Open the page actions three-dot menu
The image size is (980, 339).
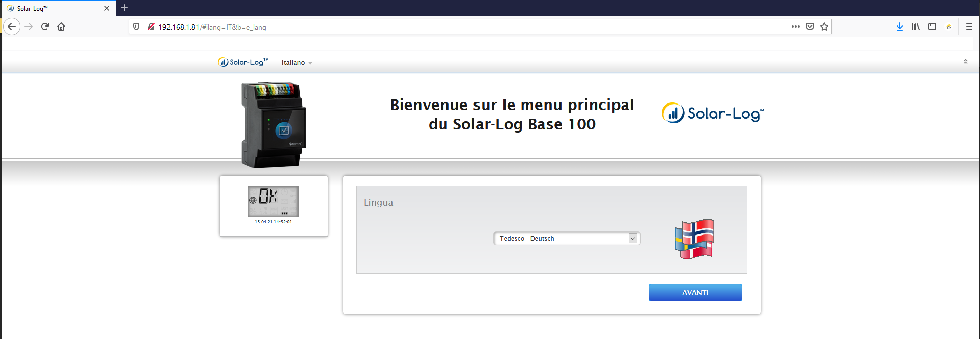tap(796, 27)
